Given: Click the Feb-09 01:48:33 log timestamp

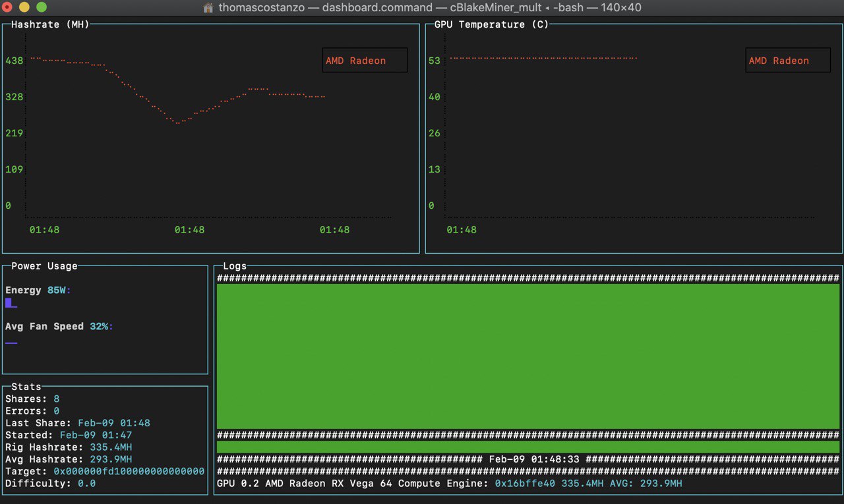Looking at the screenshot, I should (x=534, y=459).
